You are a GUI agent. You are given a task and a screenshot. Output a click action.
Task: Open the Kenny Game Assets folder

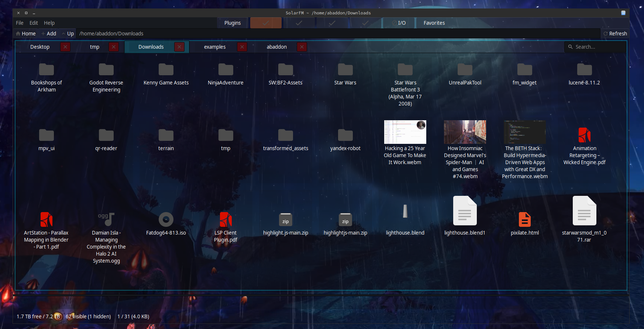[166, 70]
